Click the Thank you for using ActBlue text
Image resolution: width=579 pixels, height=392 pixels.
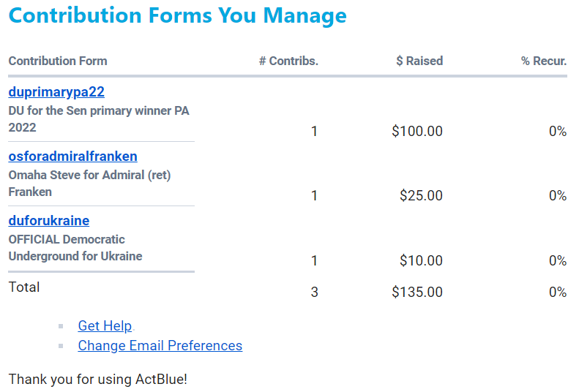(x=98, y=380)
